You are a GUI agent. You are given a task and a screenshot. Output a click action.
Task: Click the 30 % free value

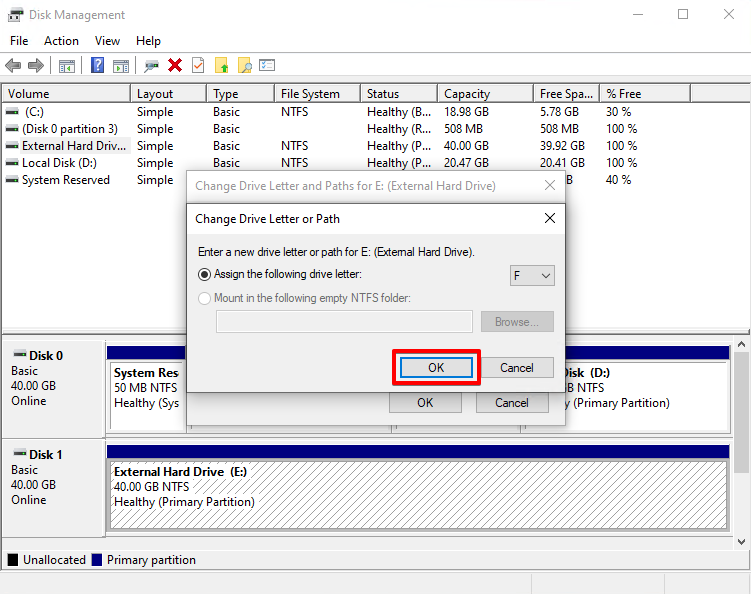click(618, 112)
